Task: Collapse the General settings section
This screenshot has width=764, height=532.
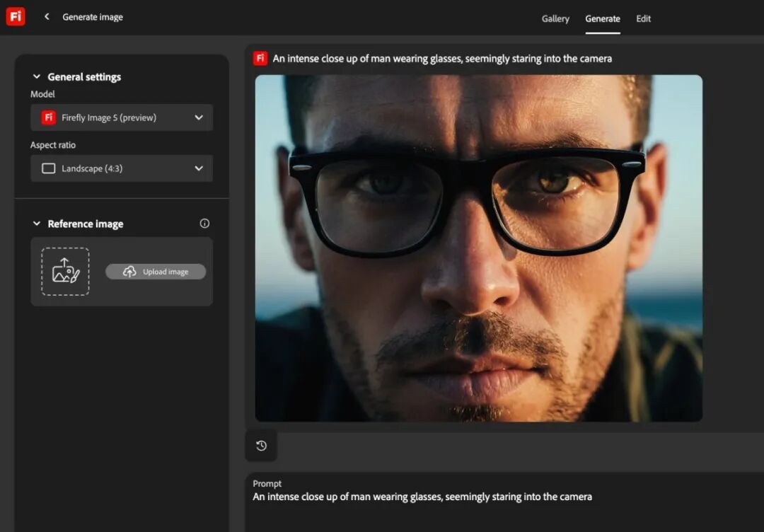Action: click(37, 76)
